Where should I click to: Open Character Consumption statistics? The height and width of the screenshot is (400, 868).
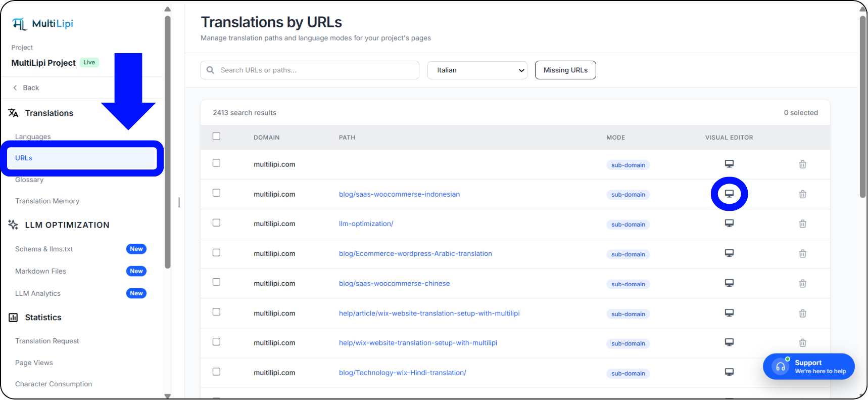[x=54, y=384]
